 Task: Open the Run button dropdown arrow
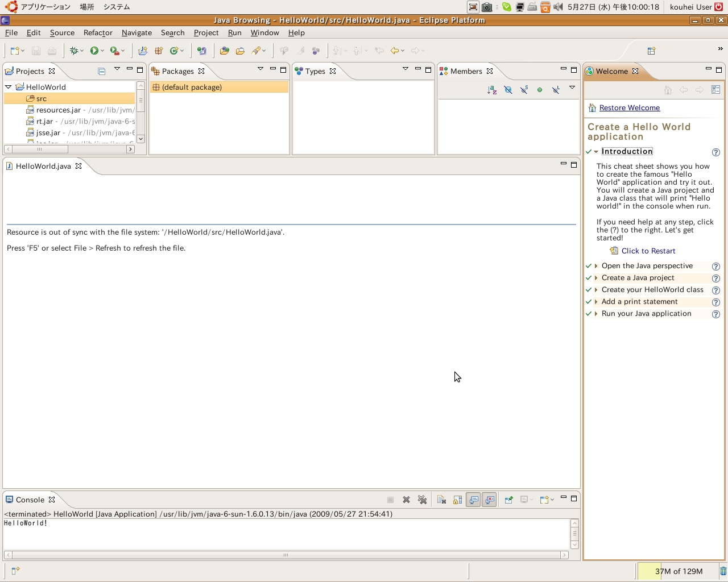coord(102,51)
